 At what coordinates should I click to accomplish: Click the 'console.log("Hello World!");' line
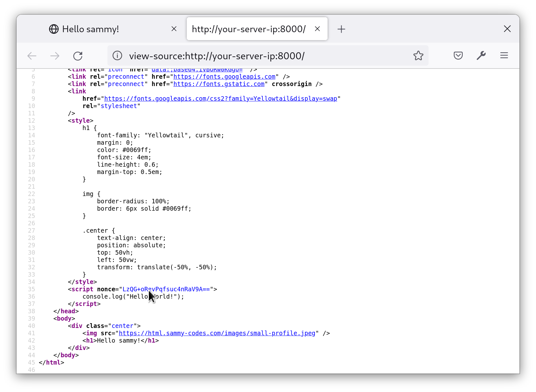click(133, 296)
